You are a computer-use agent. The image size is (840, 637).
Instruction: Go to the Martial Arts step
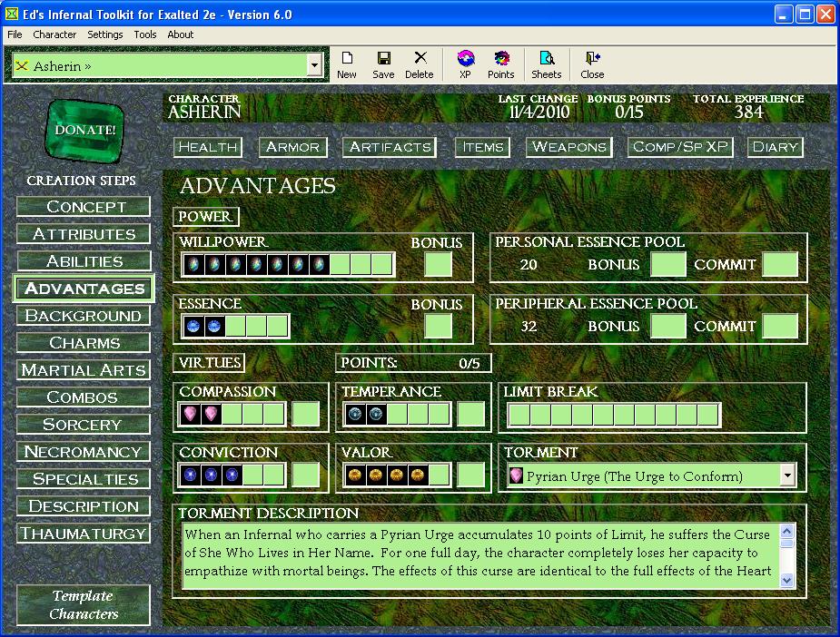pyautogui.click(x=84, y=370)
